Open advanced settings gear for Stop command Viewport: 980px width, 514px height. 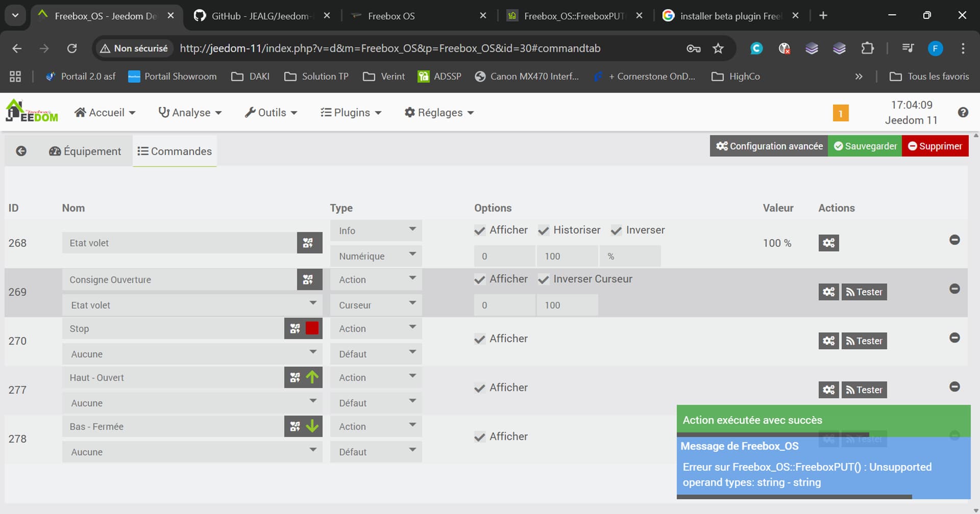[828, 341]
